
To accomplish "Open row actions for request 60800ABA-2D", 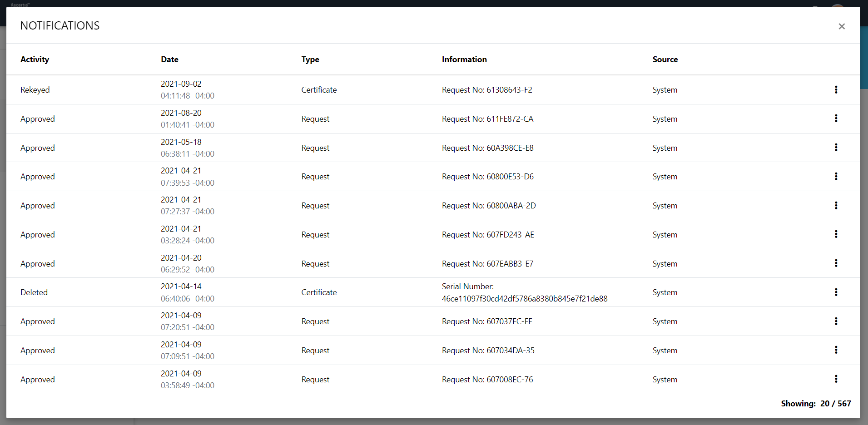I will (836, 206).
